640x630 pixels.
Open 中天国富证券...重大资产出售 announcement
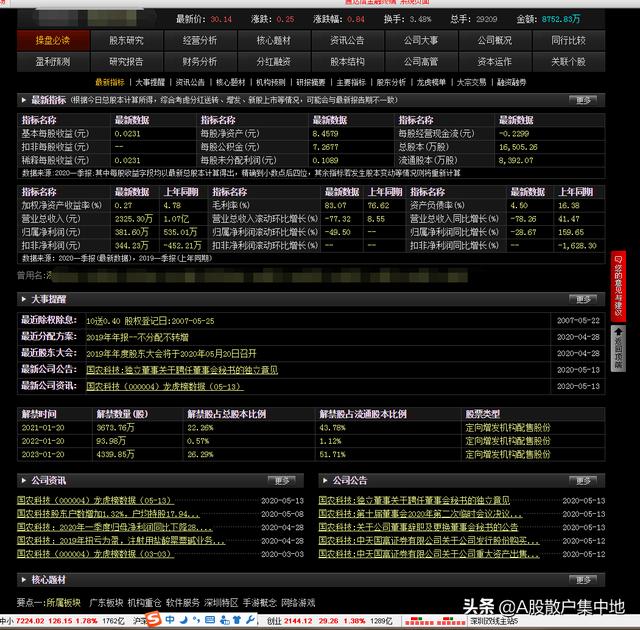click(x=429, y=554)
